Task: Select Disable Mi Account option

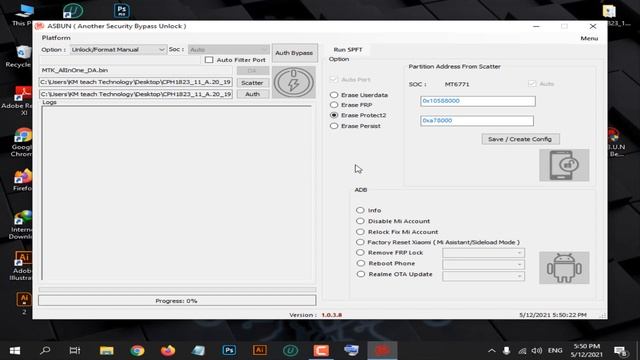Action: tap(360, 221)
